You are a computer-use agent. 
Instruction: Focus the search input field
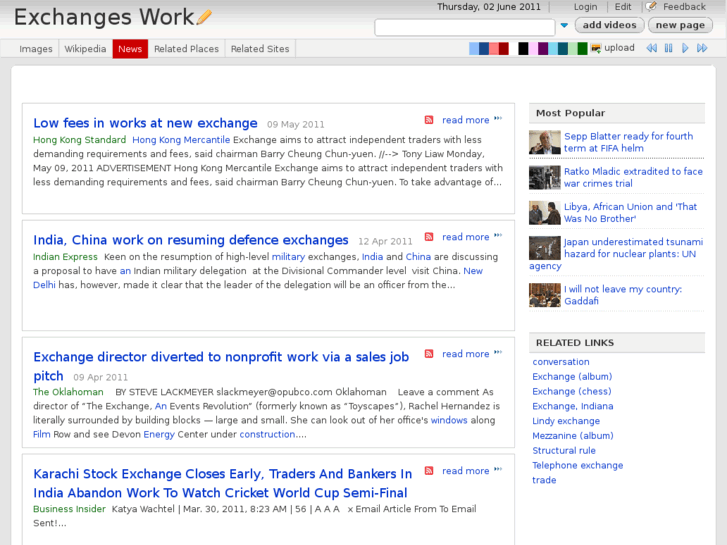click(465, 27)
